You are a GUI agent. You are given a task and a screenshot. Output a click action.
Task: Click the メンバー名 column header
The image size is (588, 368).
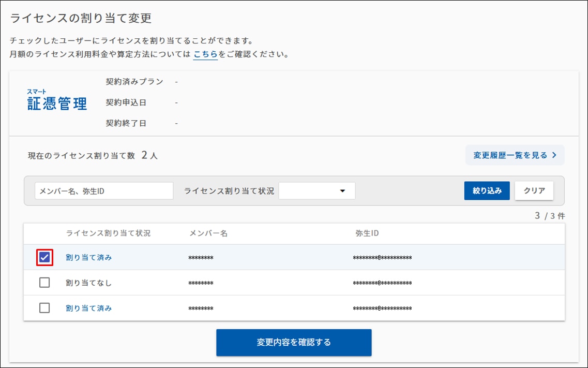208,233
